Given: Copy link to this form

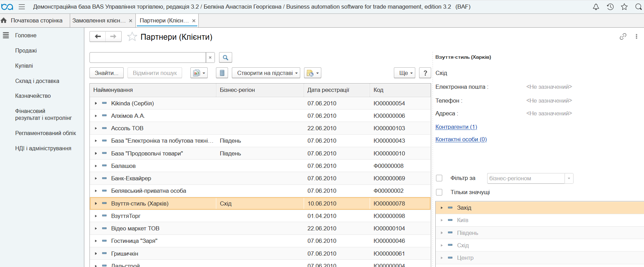Looking at the screenshot, I should click(623, 37).
